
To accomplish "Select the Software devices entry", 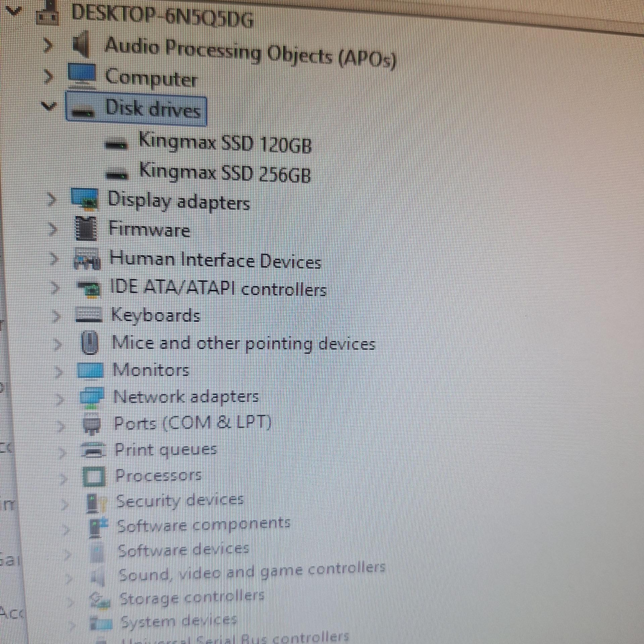I will pyautogui.click(x=183, y=549).
